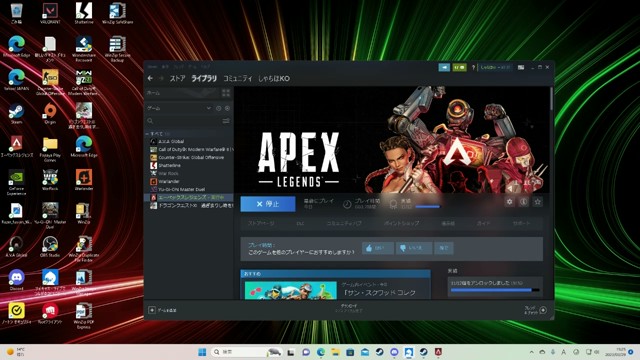This screenshot has height=360, width=640.
Task: Open the friends and chat button
Action: click(x=536, y=310)
